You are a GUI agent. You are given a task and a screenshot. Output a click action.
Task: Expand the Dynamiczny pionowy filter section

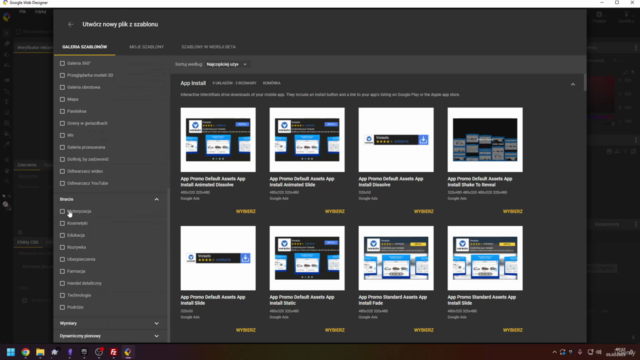pyautogui.click(x=156, y=336)
